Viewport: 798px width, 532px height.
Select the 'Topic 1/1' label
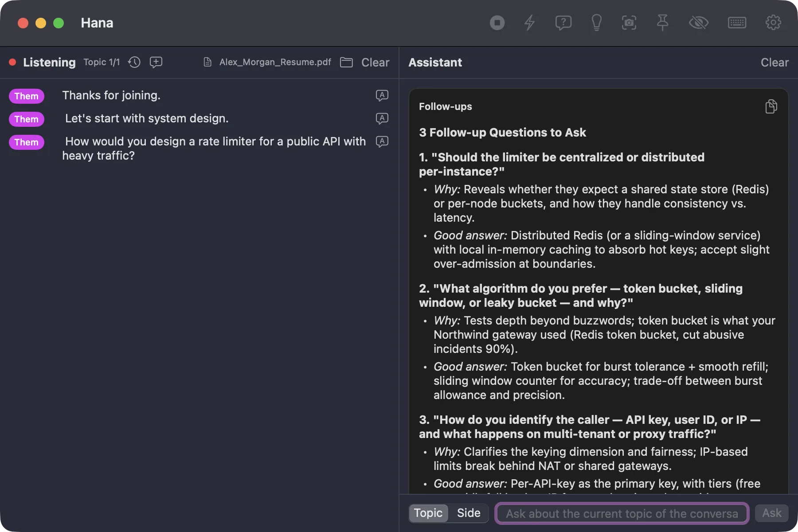click(102, 62)
